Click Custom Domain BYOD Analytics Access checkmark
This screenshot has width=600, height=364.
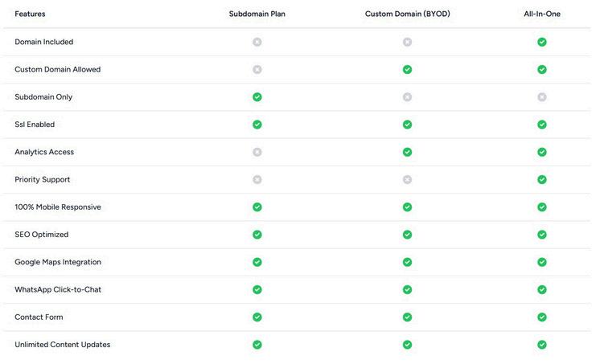[408, 152]
